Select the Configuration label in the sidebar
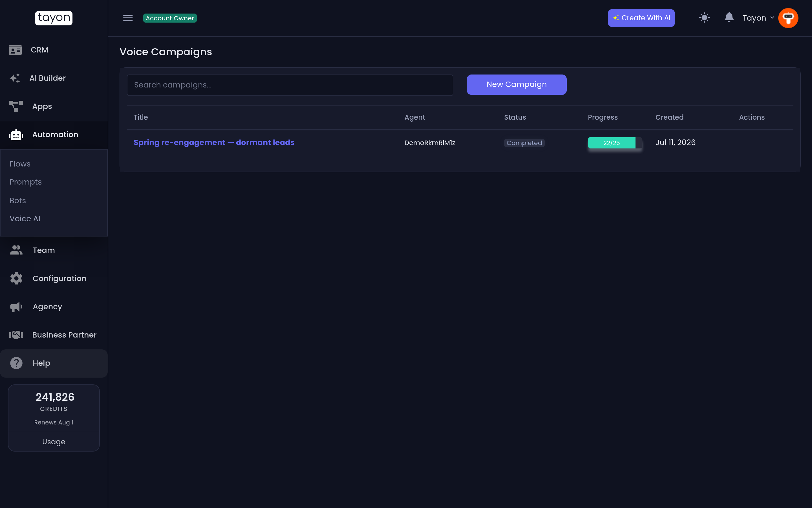The width and height of the screenshot is (812, 508). pos(59,279)
